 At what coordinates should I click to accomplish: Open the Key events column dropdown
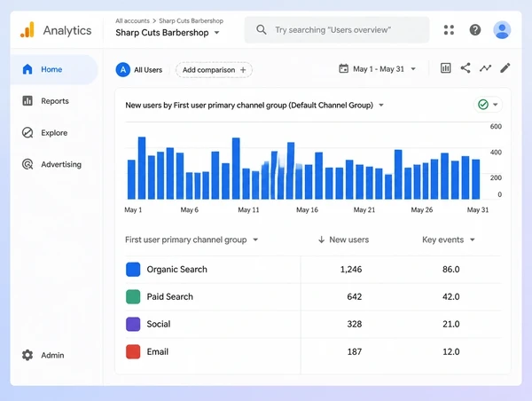click(x=448, y=240)
